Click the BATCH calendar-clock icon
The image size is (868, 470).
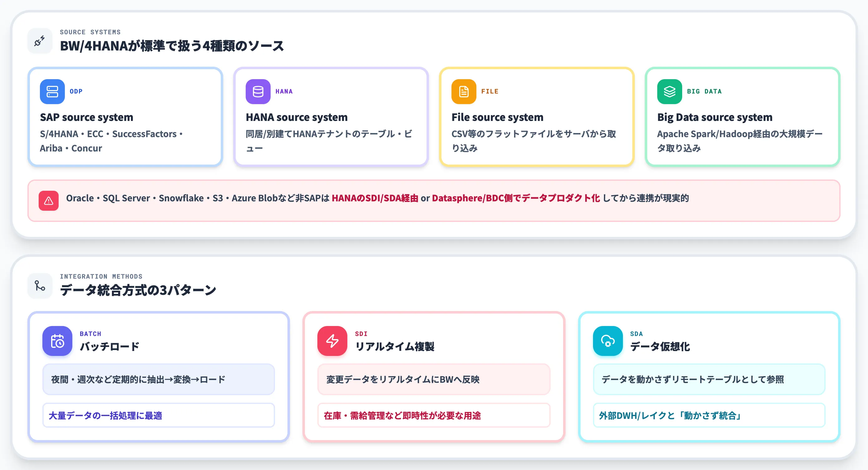[57, 341]
